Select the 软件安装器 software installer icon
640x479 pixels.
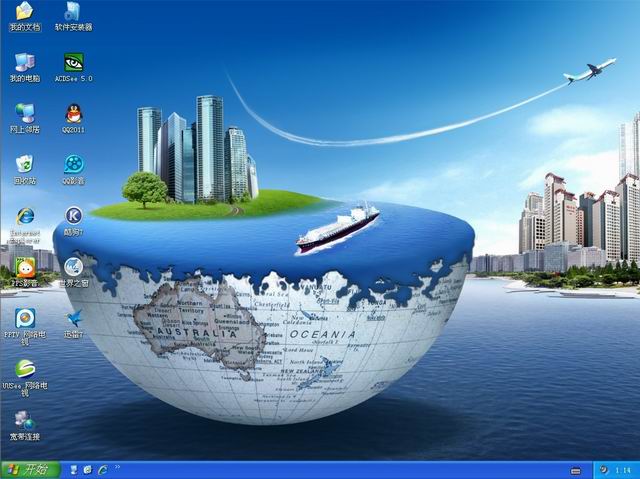[x=73, y=17]
